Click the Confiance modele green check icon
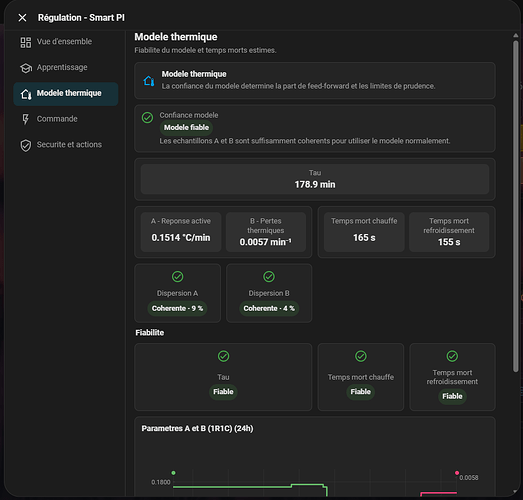Screen dimensions: 523x500 (147, 117)
